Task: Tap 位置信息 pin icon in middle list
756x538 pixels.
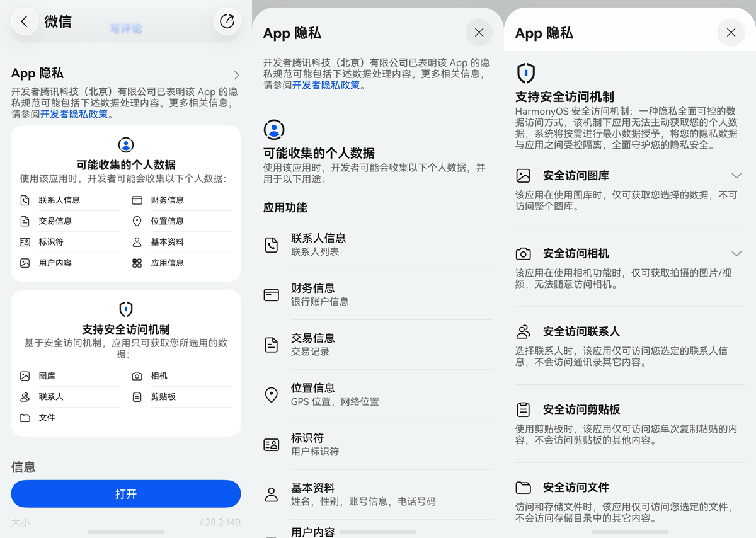Action: 272,395
